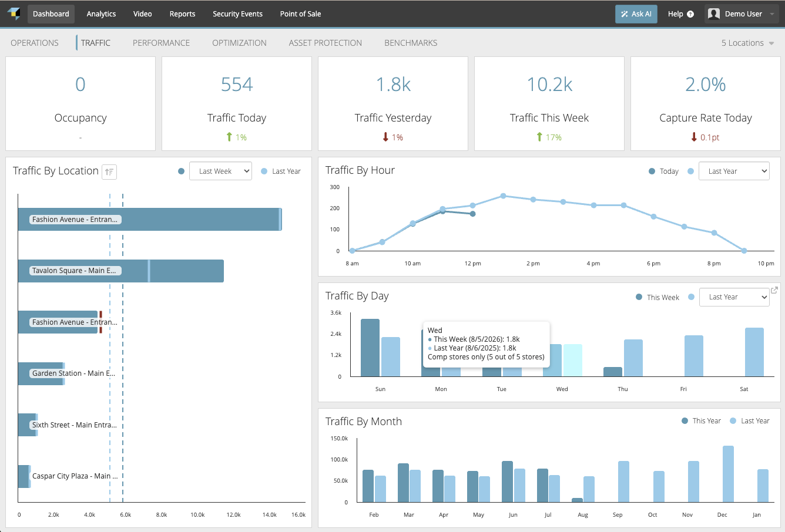Click the 0.1pt change under Capture Rate
Viewport: 785px width, 532px height.
[710, 137]
